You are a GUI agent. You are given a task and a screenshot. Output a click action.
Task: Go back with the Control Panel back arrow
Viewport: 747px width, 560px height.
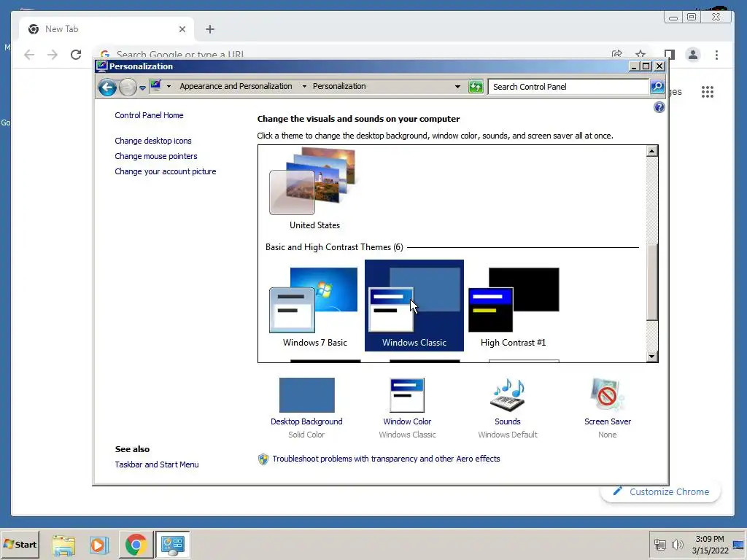click(x=107, y=87)
